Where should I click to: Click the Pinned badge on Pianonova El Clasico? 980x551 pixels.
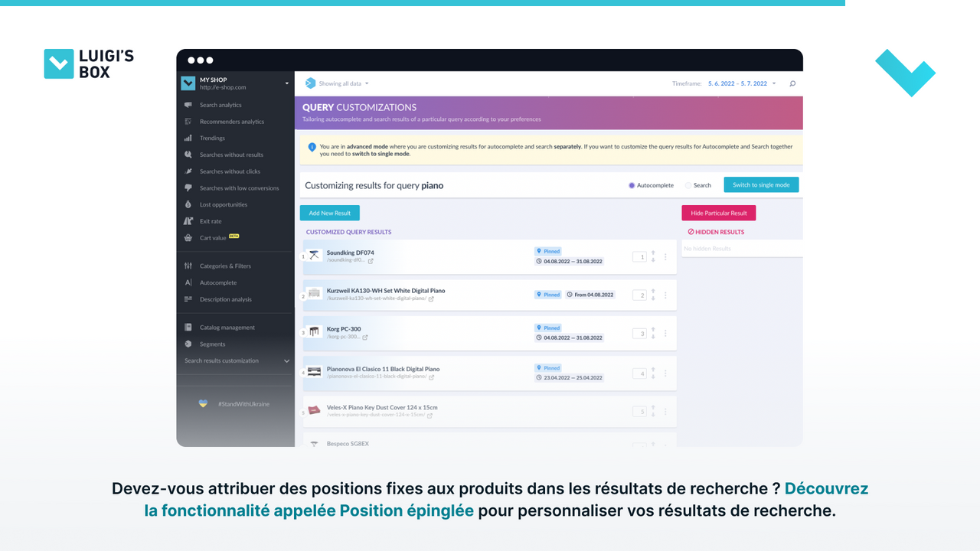(548, 368)
